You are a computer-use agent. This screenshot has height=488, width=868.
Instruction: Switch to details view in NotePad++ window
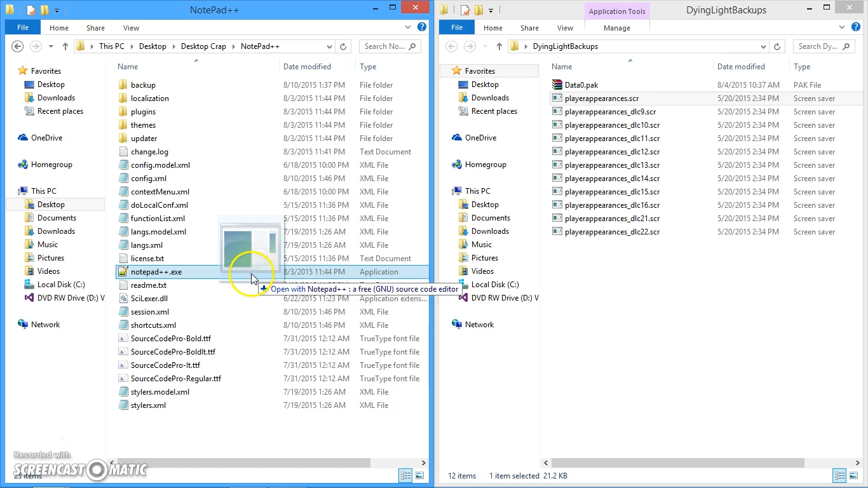(x=405, y=475)
